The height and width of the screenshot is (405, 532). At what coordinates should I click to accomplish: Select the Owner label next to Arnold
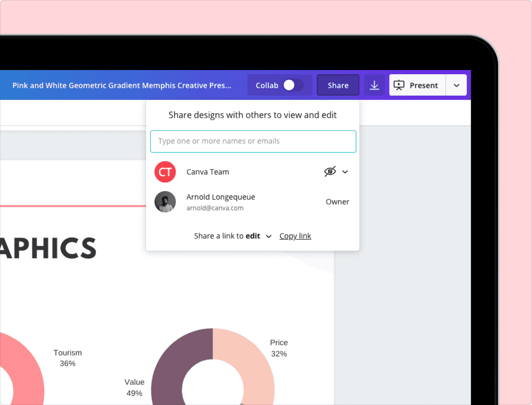[337, 202]
